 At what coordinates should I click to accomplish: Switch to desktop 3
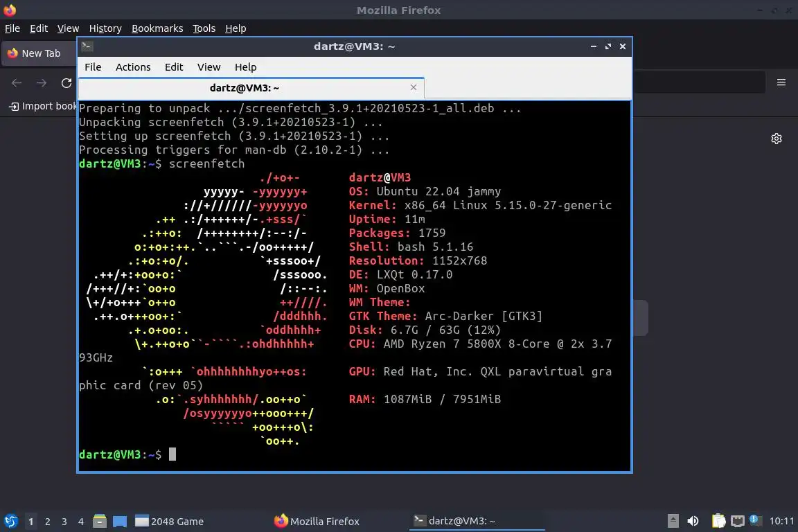(64, 522)
